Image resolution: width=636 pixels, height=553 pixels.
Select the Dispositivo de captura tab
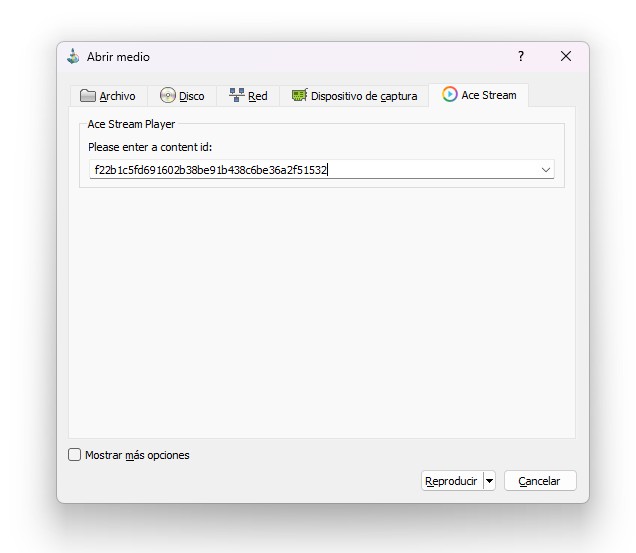(364, 96)
